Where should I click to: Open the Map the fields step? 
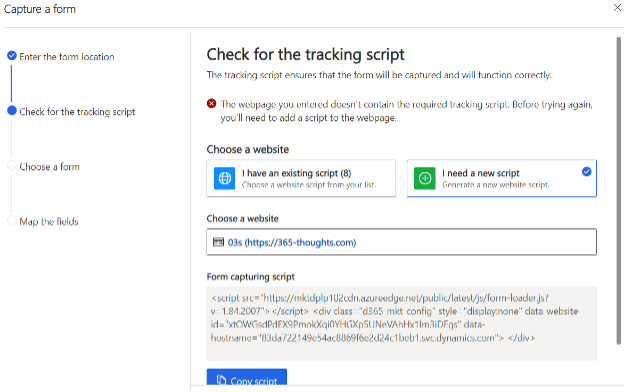pyautogui.click(x=49, y=221)
